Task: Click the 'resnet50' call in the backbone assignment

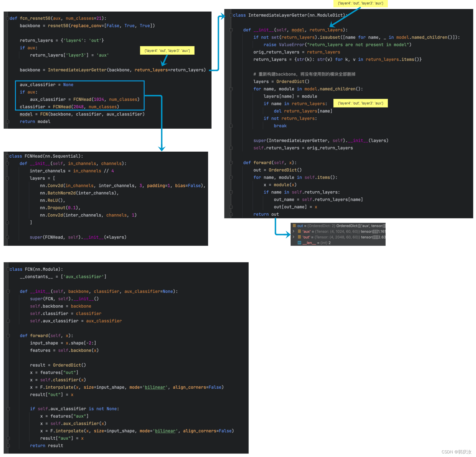Action: point(58,26)
